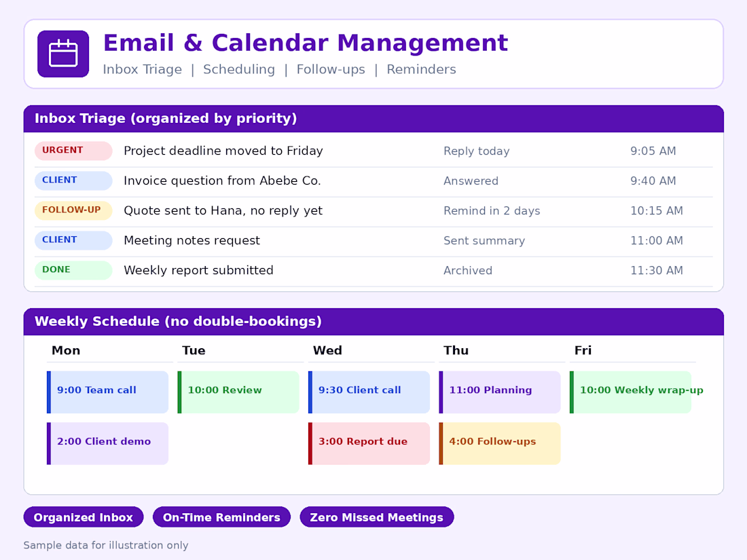Click the 11:30 AM timestamp
Image resolution: width=747 pixels, height=560 pixels.
pyautogui.click(x=657, y=270)
